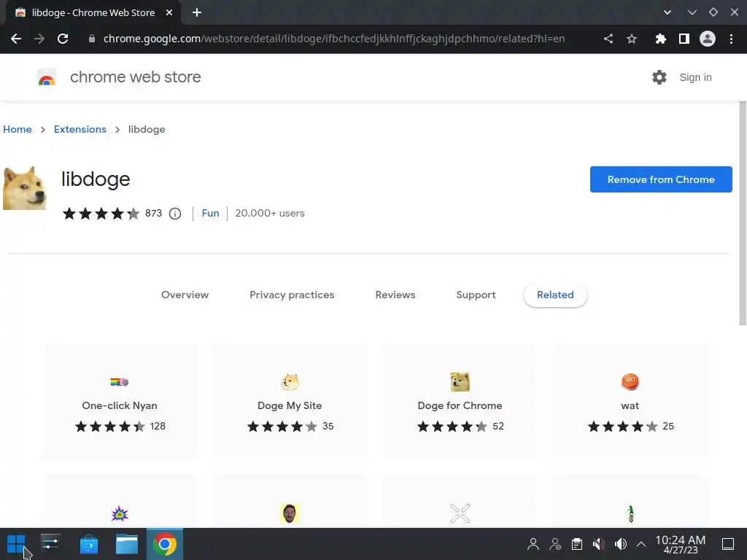
Task: Select the Related tab
Action: tap(555, 295)
